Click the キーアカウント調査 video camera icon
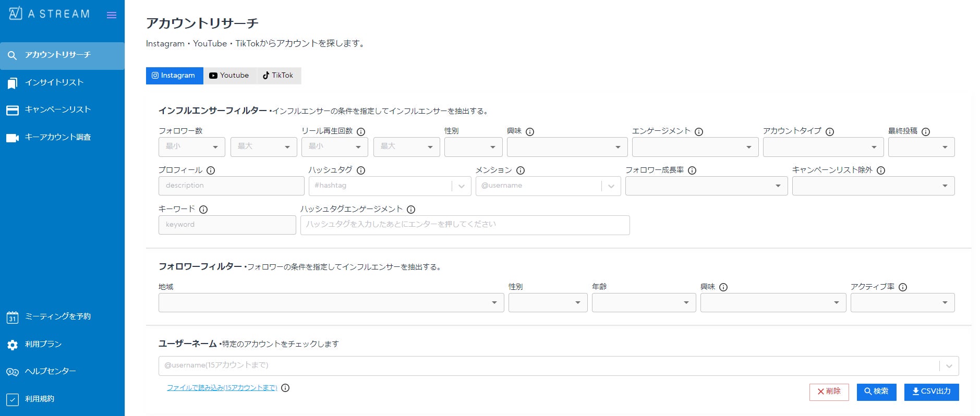Image resolution: width=980 pixels, height=416 pixels. (x=13, y=138)
